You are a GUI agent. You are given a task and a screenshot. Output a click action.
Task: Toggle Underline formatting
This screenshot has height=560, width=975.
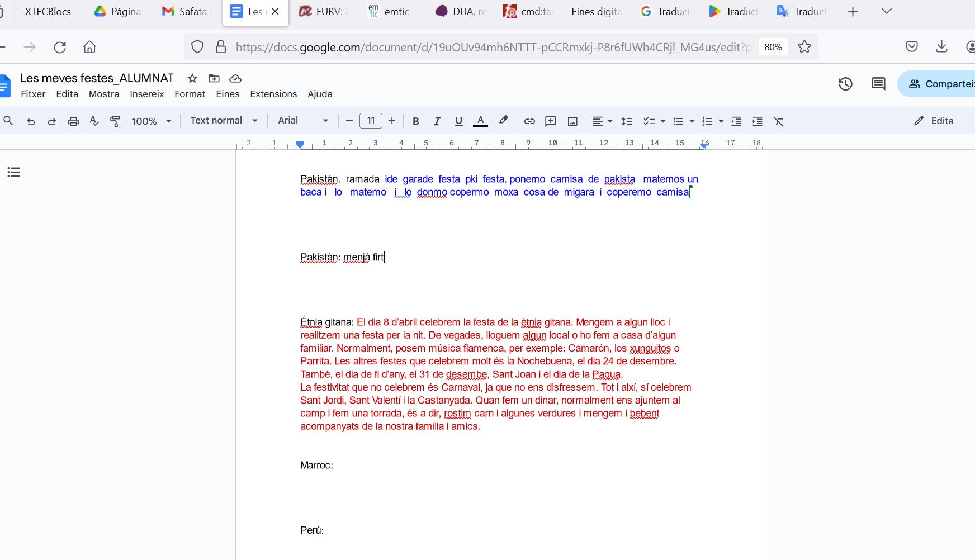pos(458,121)
